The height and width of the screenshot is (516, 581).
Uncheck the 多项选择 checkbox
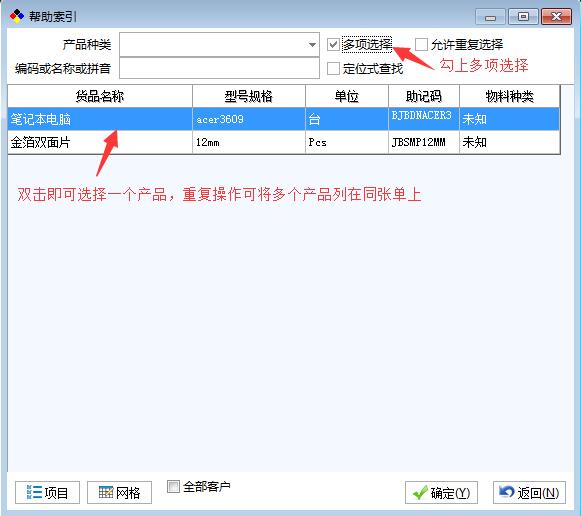[333, 44]
